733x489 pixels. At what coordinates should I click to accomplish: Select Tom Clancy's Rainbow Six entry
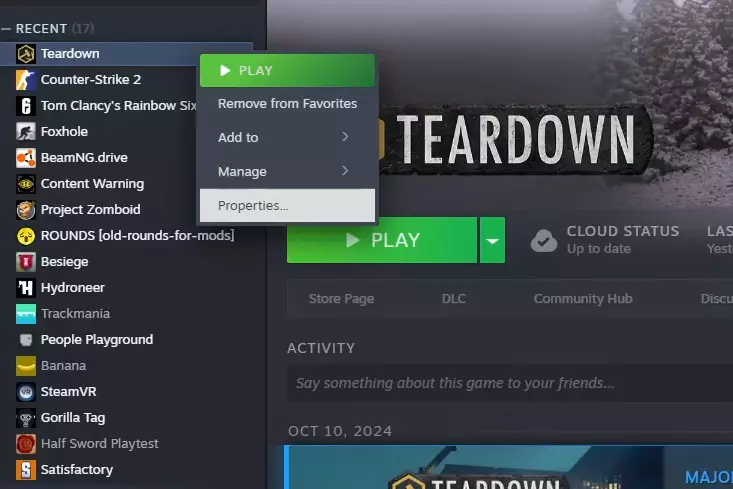(118, 106)
